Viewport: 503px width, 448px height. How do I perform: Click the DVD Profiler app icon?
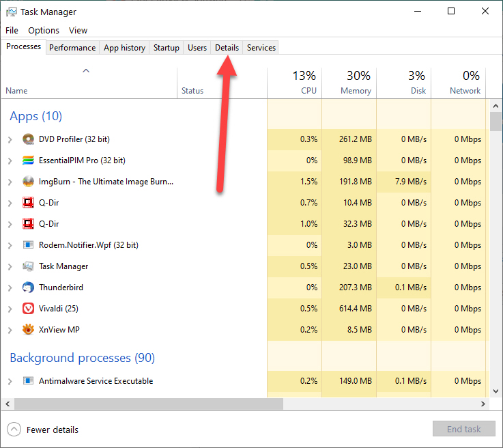click(28, 139)
